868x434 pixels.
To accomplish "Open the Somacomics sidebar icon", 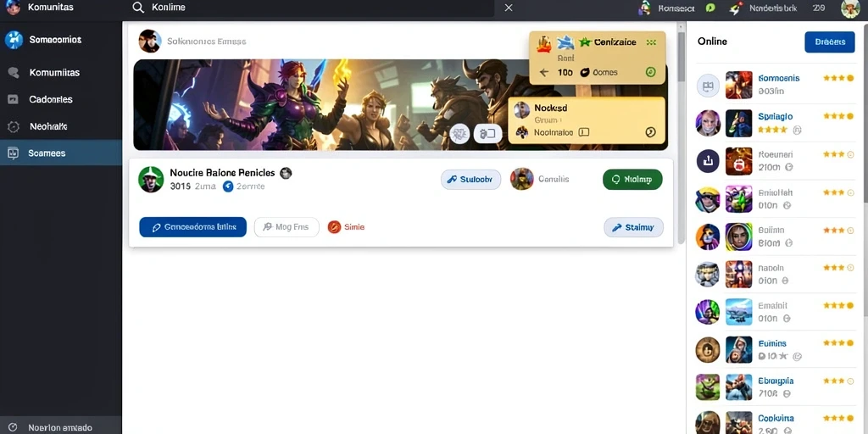I will coord(14,40).
